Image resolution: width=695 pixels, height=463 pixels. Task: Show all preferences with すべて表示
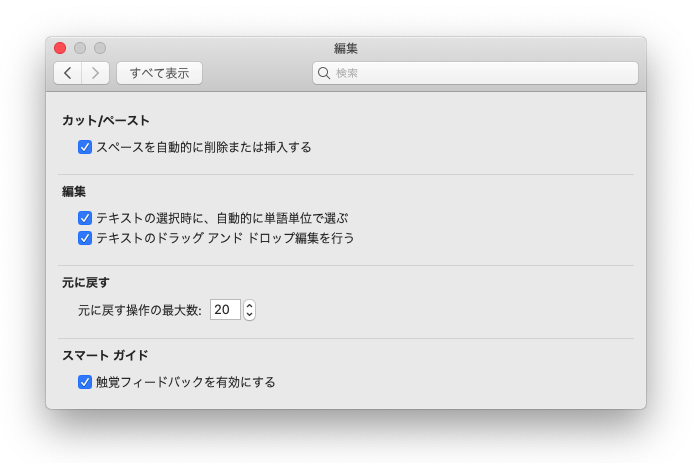click(x=160, y=73)
